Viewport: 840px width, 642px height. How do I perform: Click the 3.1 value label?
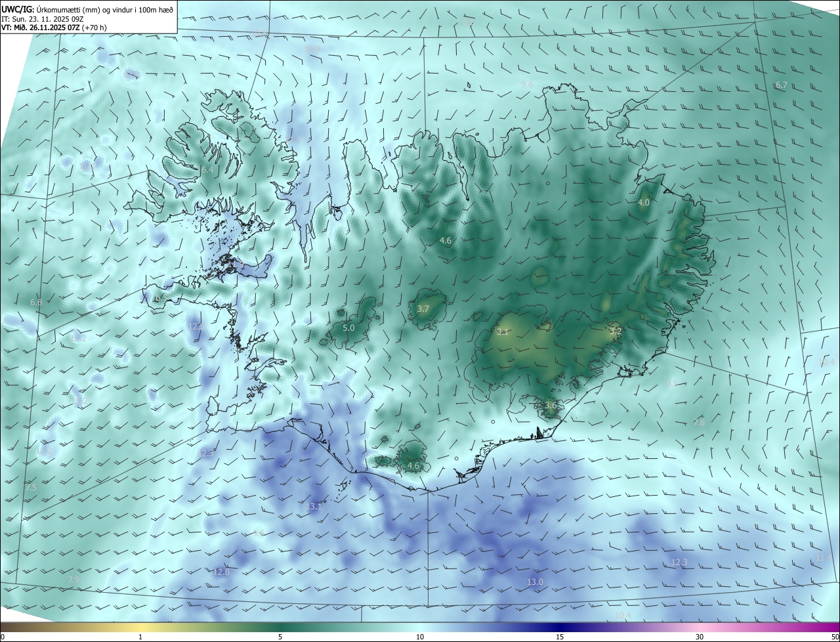click(503, 332)
